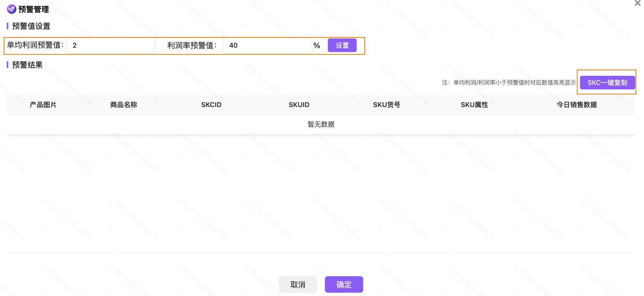
Task: Click the 预警值设置 section heading
Action: tap(31, 26)
